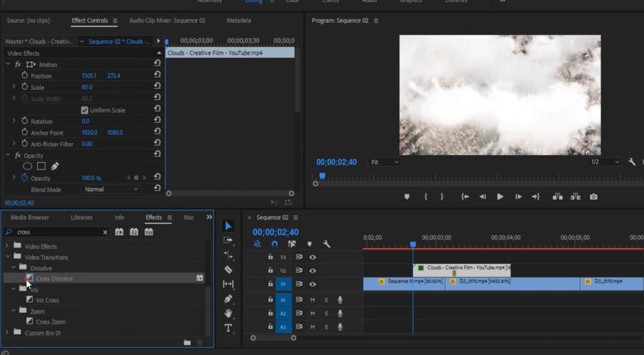
Task: Click the Play button in Program monitor
Action: (500, 197)
